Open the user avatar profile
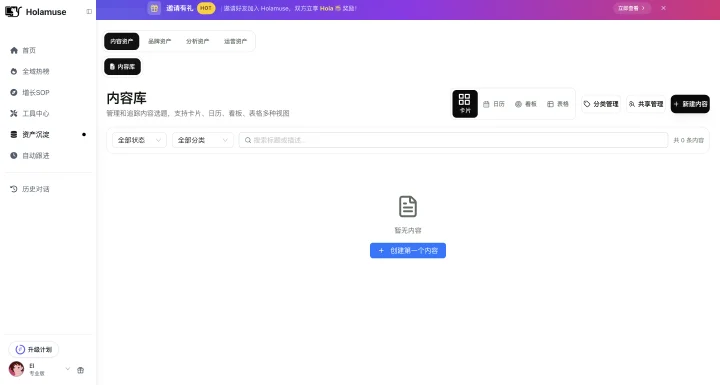Screen dimensions: 720x385 click(x=17, y=369)
